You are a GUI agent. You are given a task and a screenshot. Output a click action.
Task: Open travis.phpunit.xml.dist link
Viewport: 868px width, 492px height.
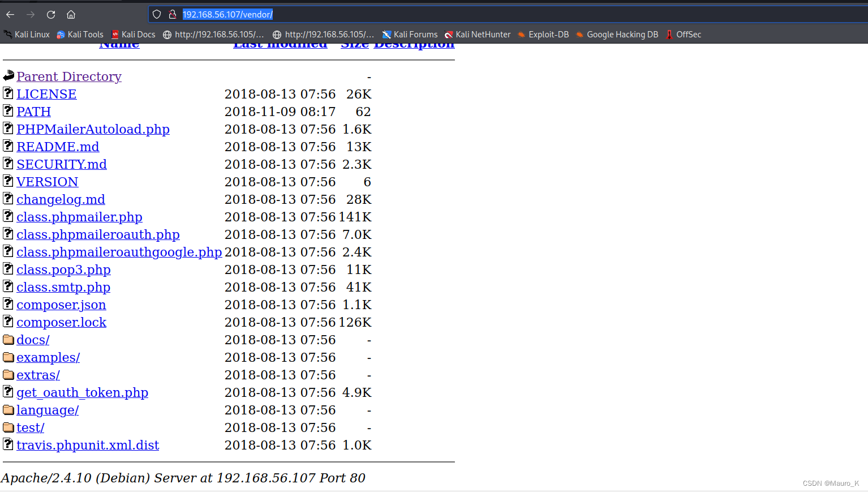click(88, 445)
